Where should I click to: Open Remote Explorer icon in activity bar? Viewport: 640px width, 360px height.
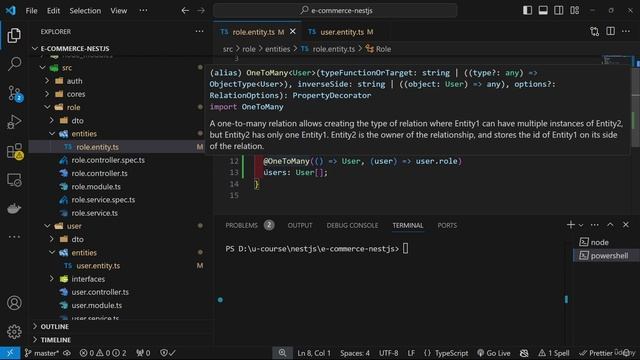pyautogui.click(x=14, y=180)
